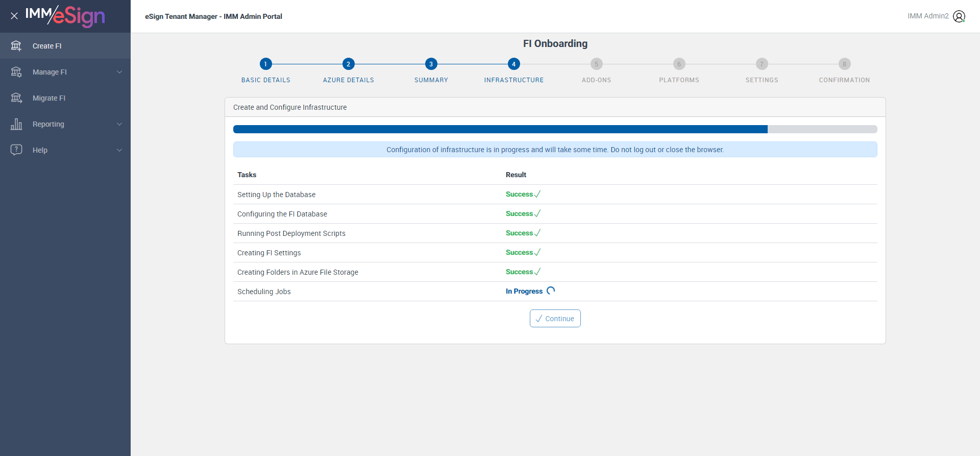Click the IMM eSign logo
Image resolution: width=980 pixels, height=456 pixels.
point(65,16)
